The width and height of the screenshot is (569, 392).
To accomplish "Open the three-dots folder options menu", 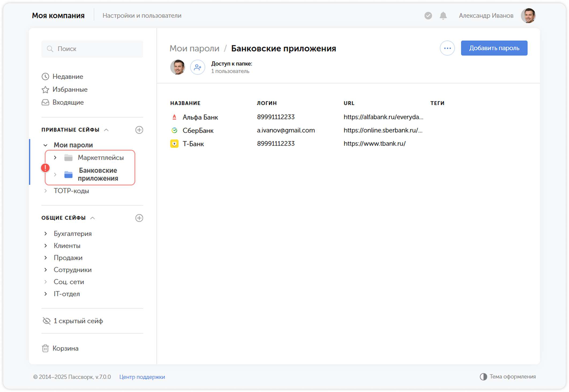I will tap(447, 48).
